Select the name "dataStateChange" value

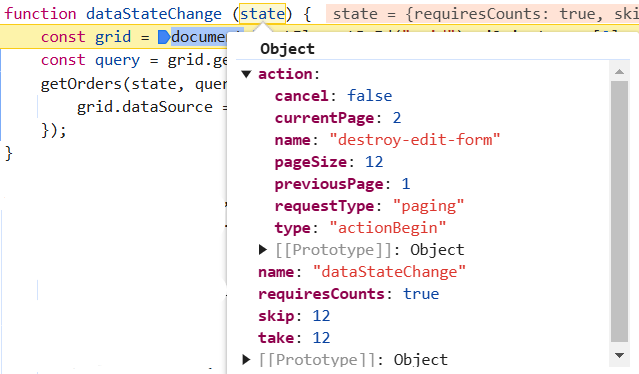(x=389, y=272)
